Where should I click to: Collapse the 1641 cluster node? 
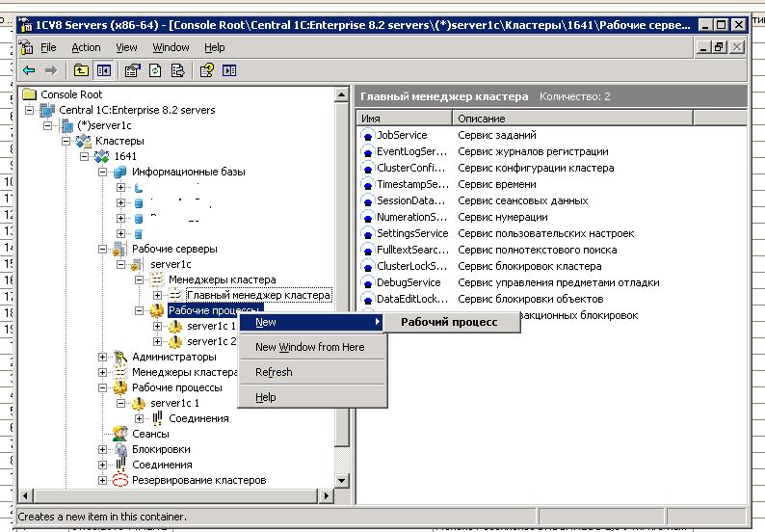click(x=85, y=156)
